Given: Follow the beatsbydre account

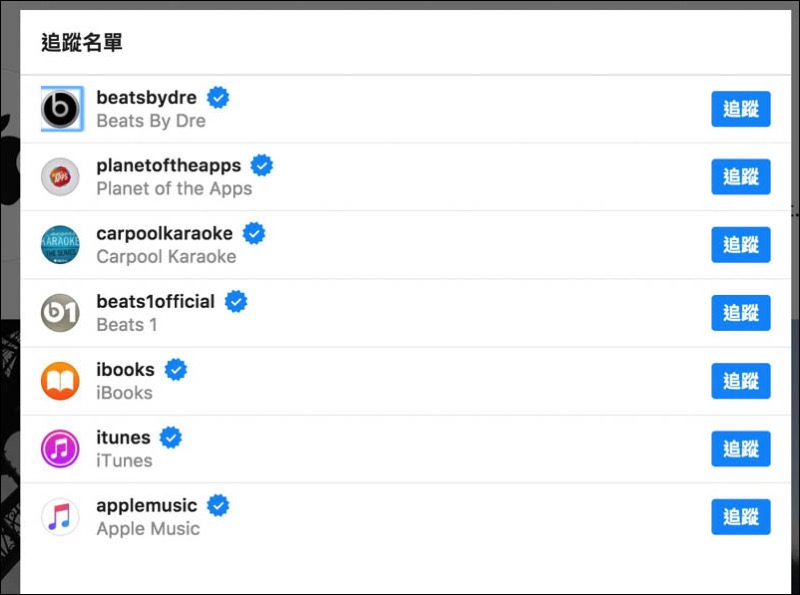Looking at the screenshot, I should point(741,109).
